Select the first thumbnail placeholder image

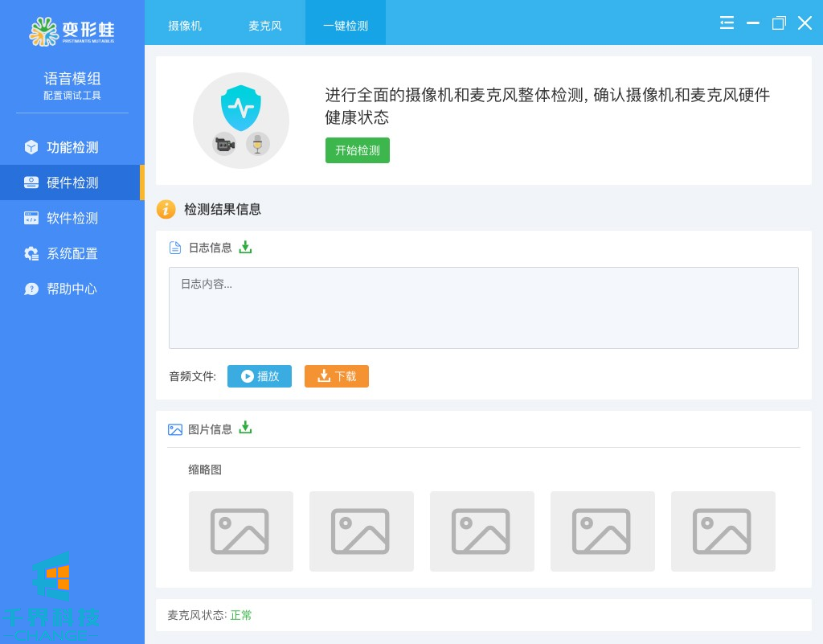click(x=240, y=531)
